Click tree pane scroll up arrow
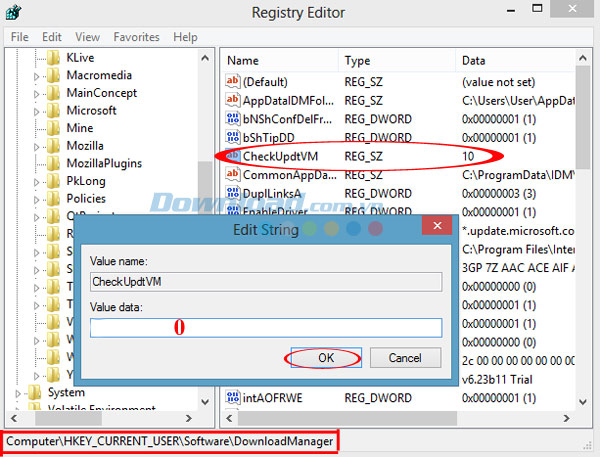600x457 pixels. pos(205,58)
